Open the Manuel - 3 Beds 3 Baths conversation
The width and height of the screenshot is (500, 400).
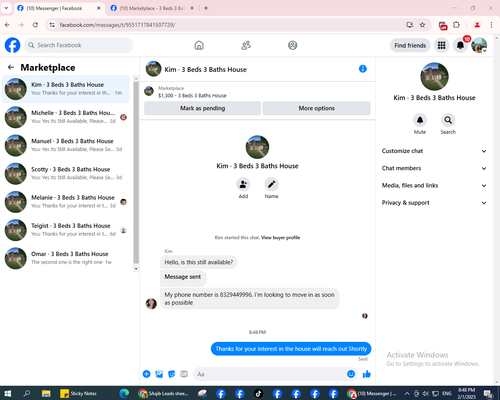tap(66, 145)
